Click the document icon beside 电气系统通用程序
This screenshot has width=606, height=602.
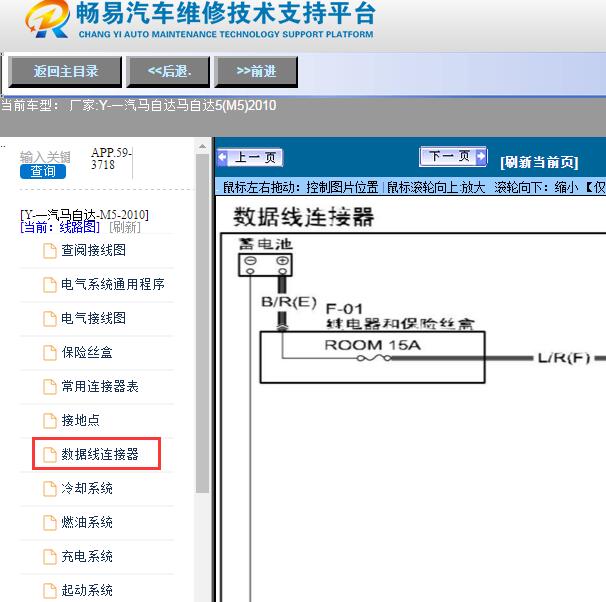coord(49,285)
